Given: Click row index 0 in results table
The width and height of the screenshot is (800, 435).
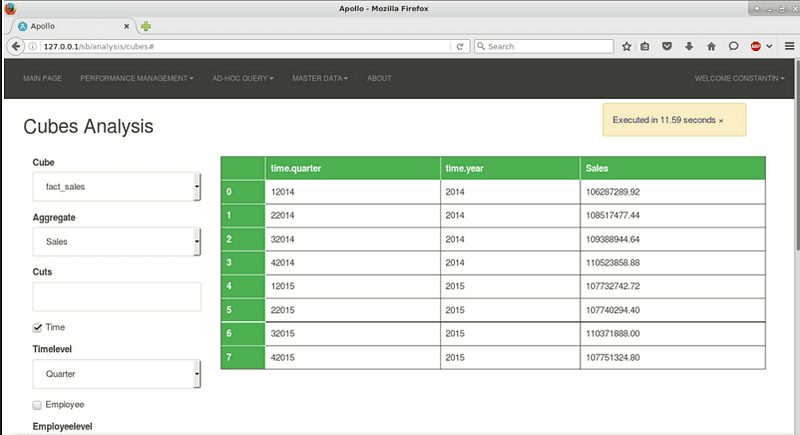Looking at the screenshot, I should [x=243, y=192].
